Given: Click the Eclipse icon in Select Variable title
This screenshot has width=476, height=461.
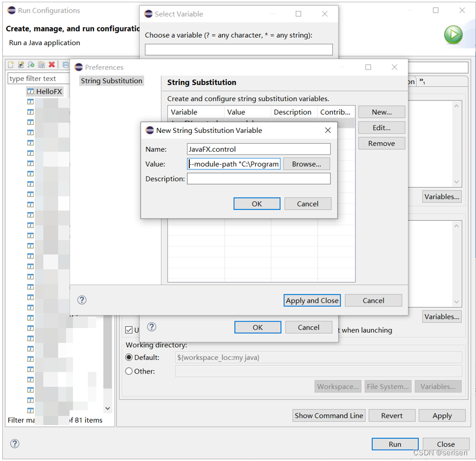Looking at the screenshot, I should [148, 14].
